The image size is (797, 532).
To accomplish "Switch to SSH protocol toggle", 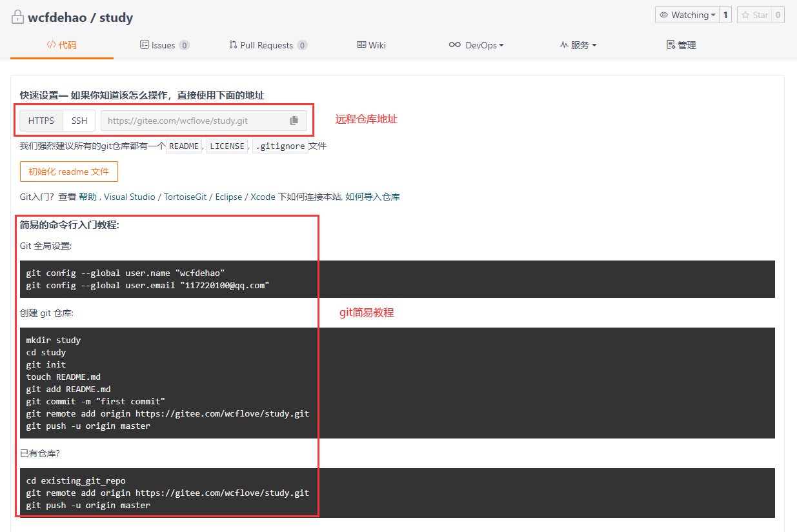I will click(79, 121).
